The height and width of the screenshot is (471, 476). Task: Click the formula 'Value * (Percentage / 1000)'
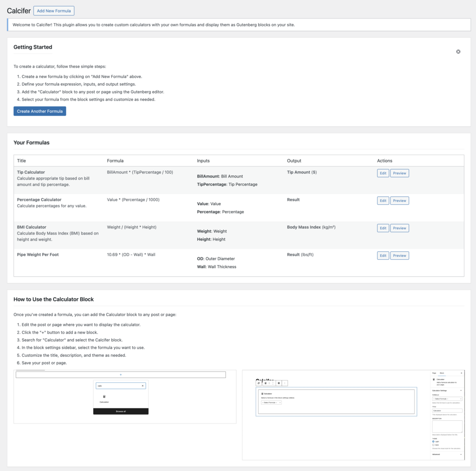click(x=133, y=199)
